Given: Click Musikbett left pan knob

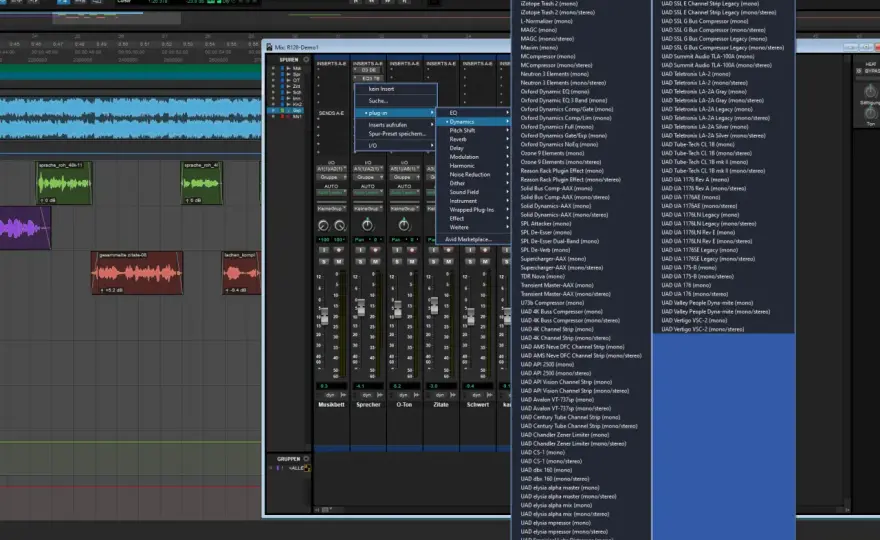Looking at the screenshot, I should [323, 226].
